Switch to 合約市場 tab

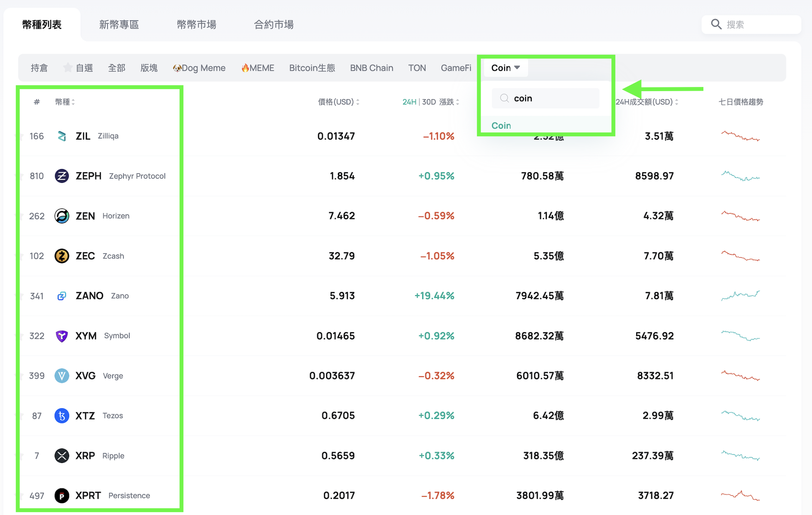coord(274,25)
